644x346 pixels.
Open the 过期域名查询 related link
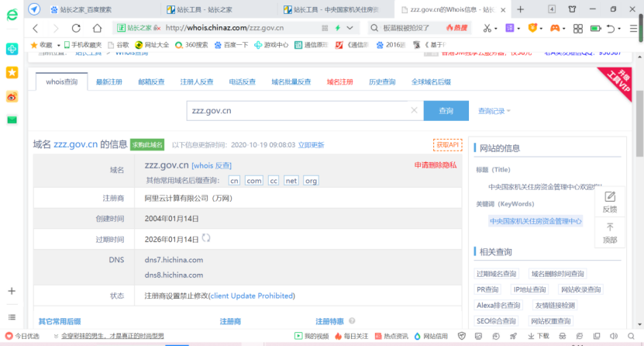coord(496,274)
